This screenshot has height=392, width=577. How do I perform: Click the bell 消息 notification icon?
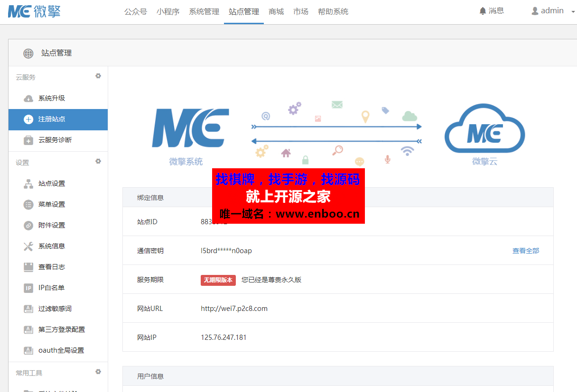(492, 11)
